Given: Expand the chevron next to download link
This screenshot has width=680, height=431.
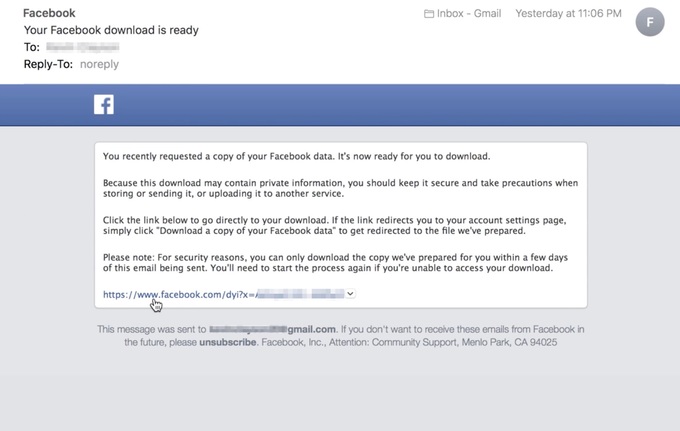Looking at the screenshot, I should pos(351,294).
